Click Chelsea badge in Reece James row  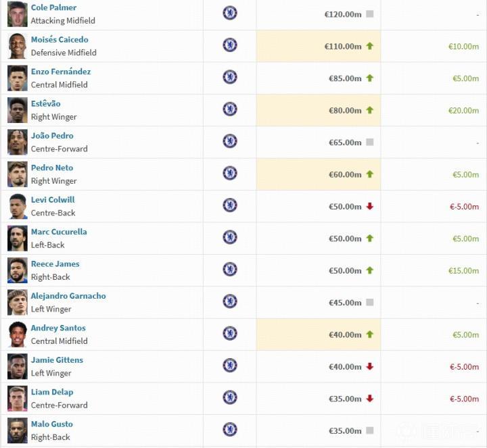(230, 270)
